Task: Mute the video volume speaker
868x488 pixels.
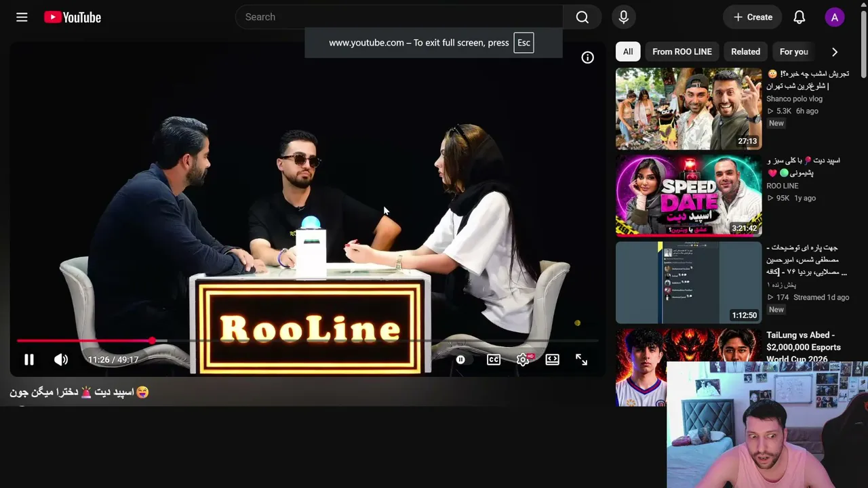Action: coord(61,360)
